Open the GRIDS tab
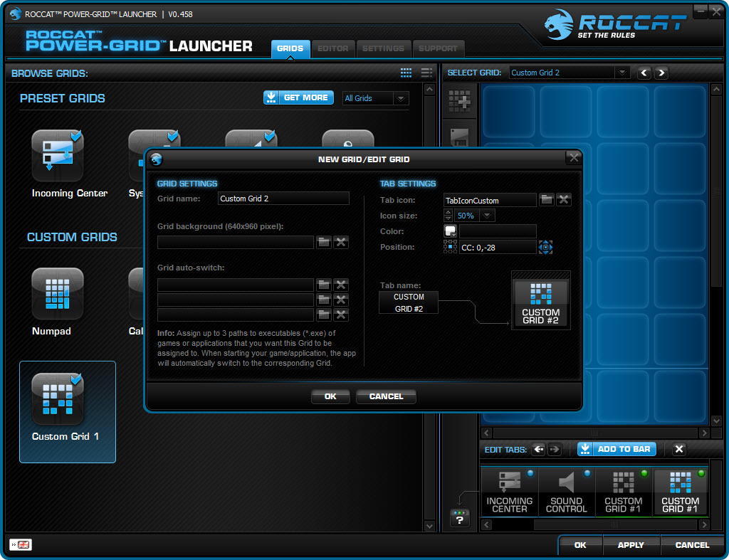The height and width of the screenshot is (560, 729). tap(290, 48)
